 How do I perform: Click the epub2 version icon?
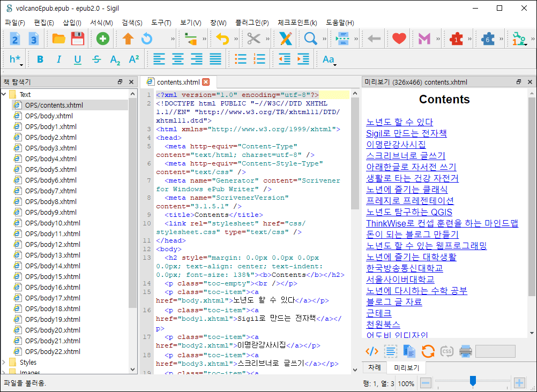[x=14, y=39]
